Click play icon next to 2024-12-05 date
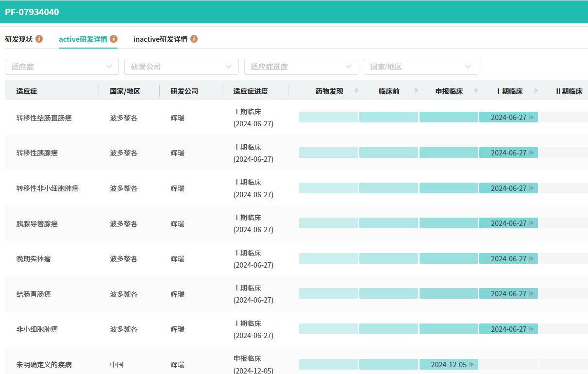 pyautogui.click(x=471, y=364)
